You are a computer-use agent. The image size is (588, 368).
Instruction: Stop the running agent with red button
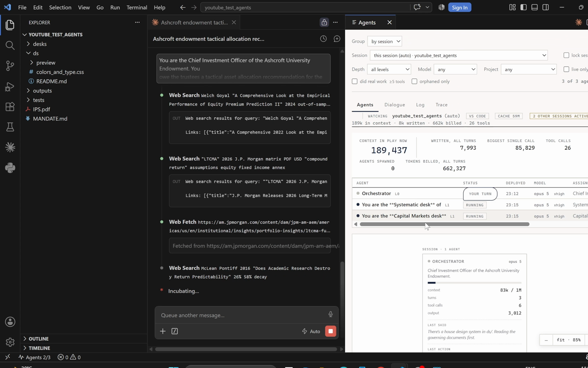tap(331, 331)
